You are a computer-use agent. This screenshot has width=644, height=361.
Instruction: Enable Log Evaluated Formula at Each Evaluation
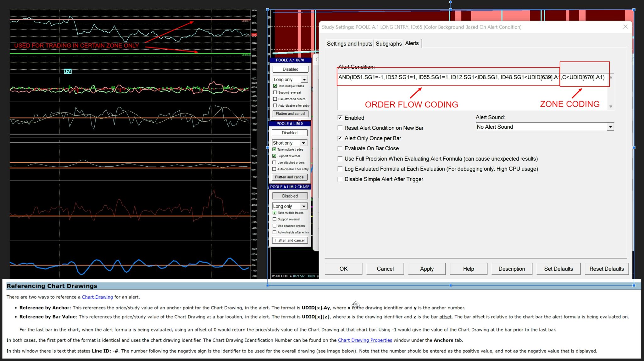click(x=340, y=169)
